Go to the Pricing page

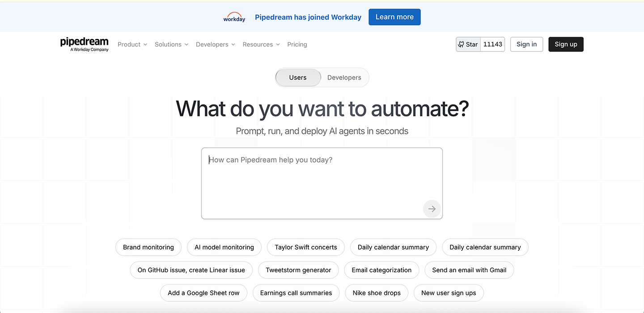297,44
